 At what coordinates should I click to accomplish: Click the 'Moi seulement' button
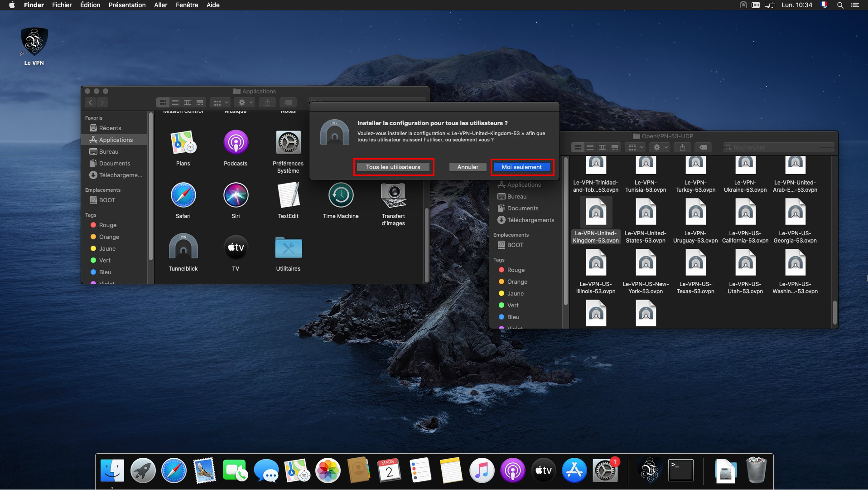[521, 167]
